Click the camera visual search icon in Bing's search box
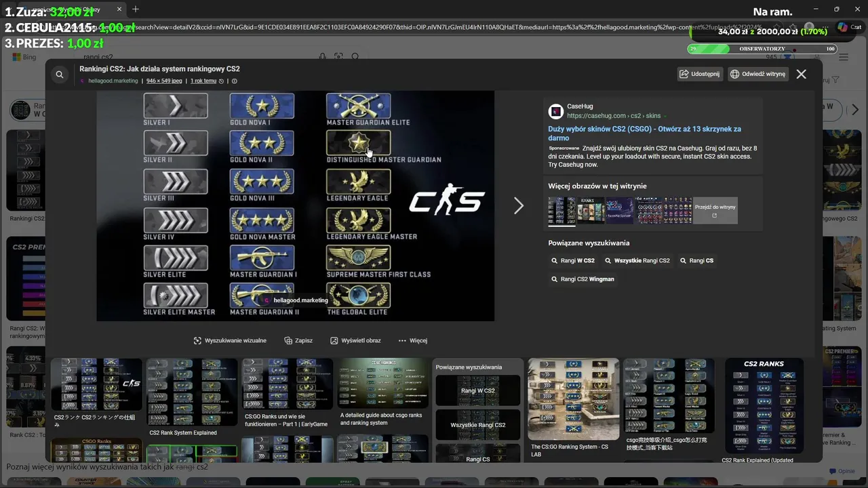868x488 pixels. [x=338, y=57]
